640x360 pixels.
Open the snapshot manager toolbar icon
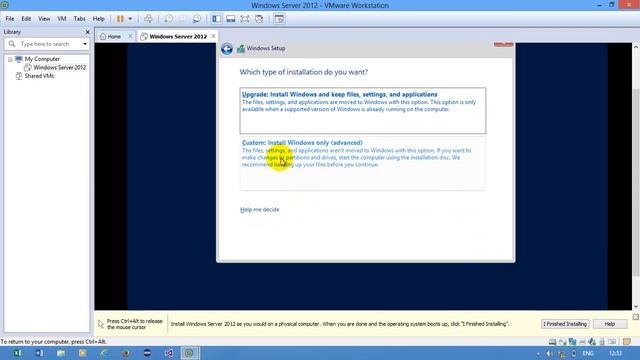click(x=197, y=19)
